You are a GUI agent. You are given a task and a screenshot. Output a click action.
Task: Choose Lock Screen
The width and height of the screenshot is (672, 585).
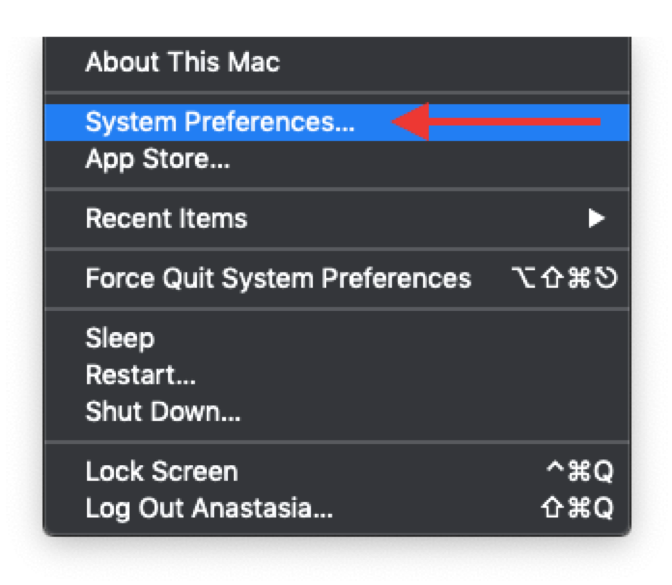tap(161, 471)
